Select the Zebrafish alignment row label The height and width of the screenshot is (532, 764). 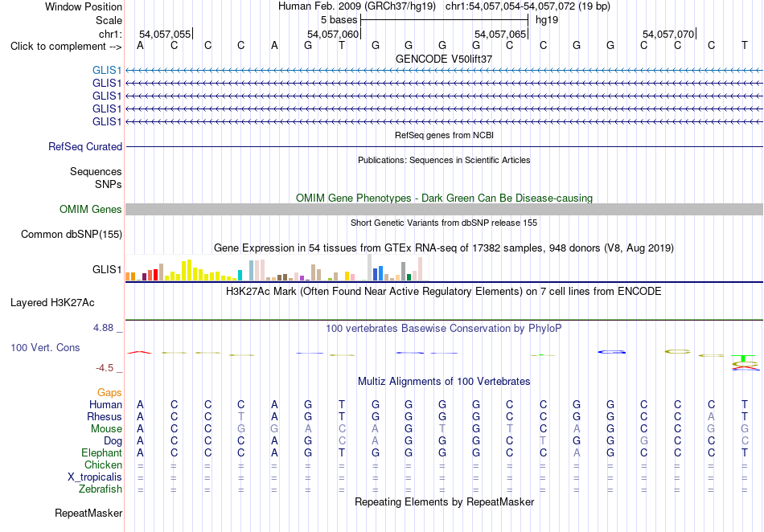pyautogui.click(x=101, y=489)
